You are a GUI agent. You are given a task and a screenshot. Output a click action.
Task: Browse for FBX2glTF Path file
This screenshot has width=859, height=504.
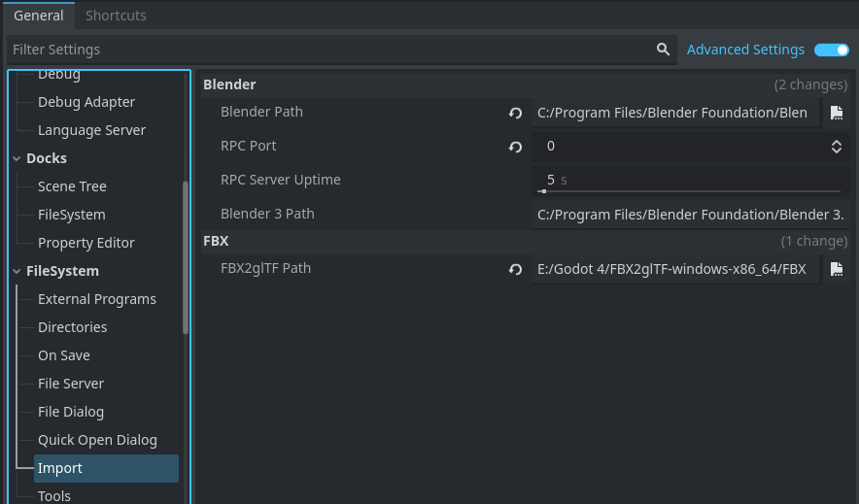pyautogui.click(x=836, y=269)
